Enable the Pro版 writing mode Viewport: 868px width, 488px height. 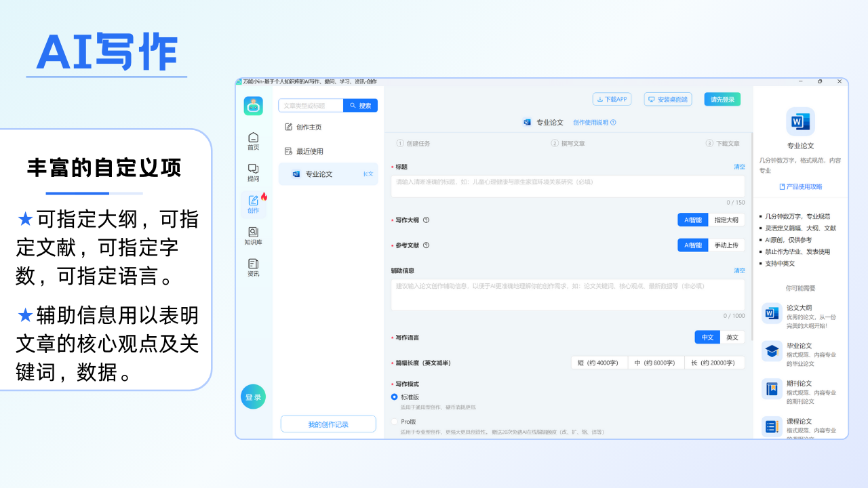394,421
